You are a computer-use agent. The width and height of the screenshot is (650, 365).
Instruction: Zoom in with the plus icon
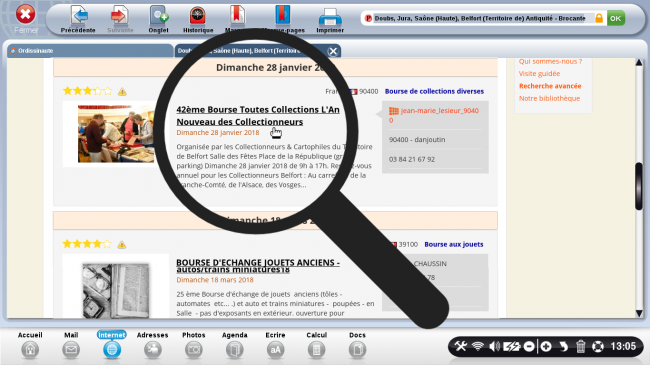tap(546, 346)
